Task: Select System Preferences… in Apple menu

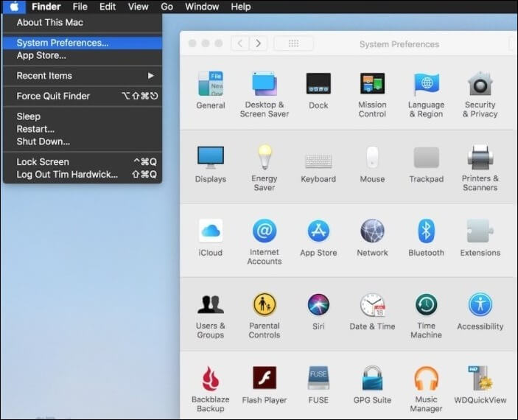Action: (x=83, y=43)
